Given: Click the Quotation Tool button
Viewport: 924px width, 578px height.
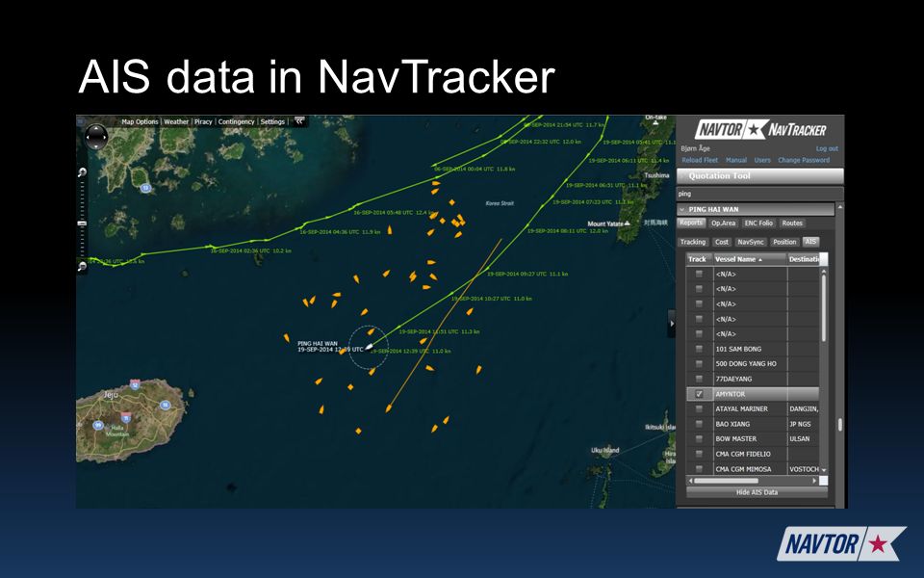Looking at the screenshot, I should 760,175.
